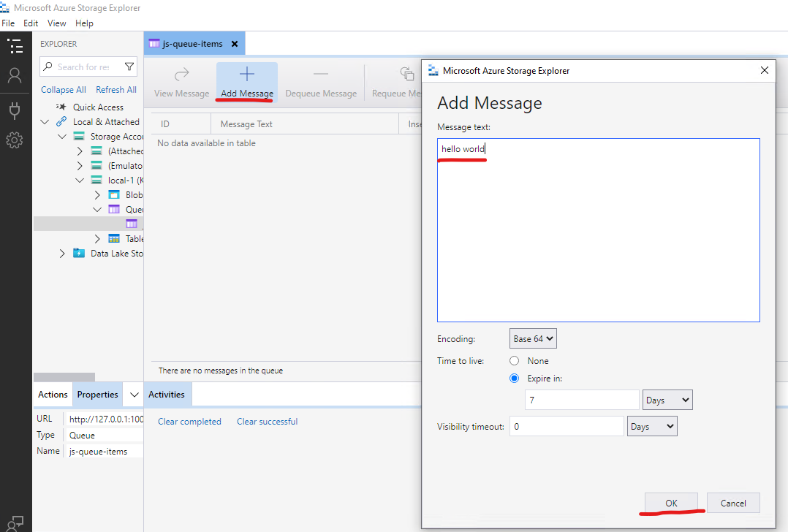
Task: Click the Data Lake Storage icon
Action: [x=79, y=253]
